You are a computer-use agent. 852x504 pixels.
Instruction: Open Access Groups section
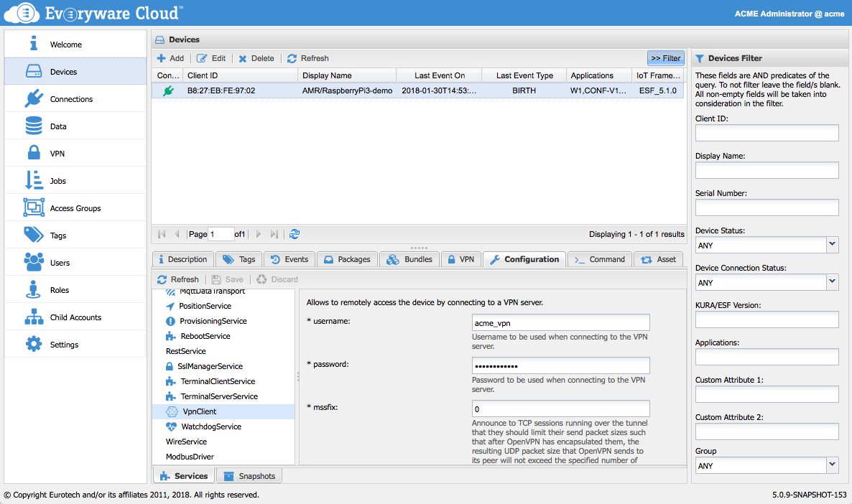point(75,208)
